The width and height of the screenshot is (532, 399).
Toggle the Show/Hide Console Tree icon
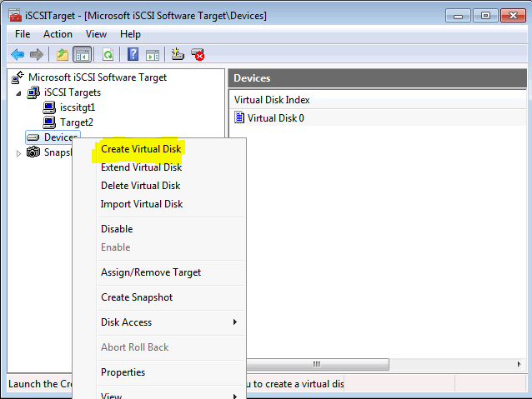(83, 54)
